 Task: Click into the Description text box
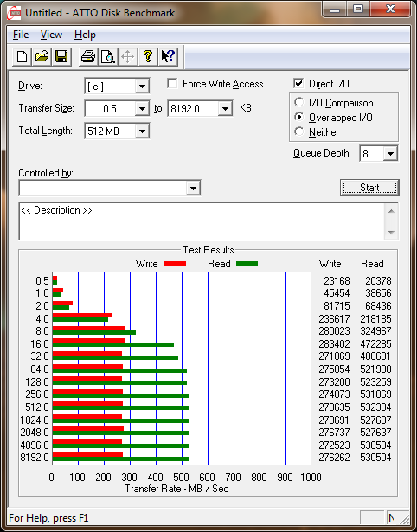pos(202,221)
